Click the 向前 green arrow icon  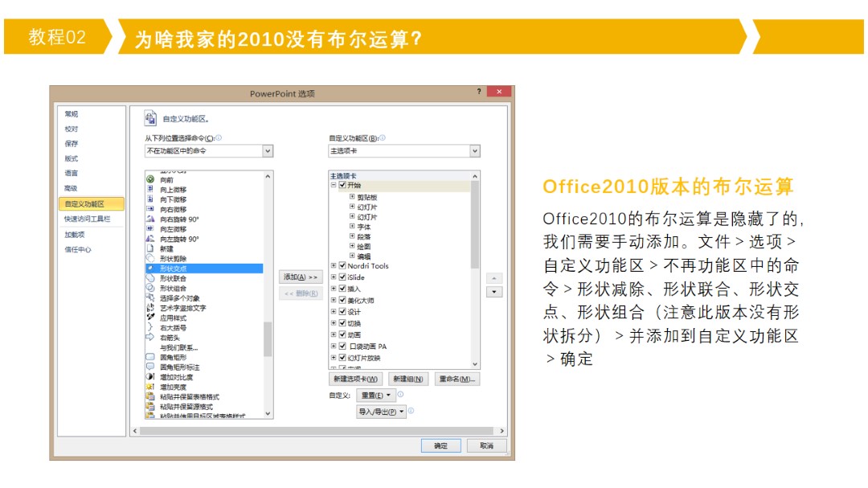click(150, 179)
